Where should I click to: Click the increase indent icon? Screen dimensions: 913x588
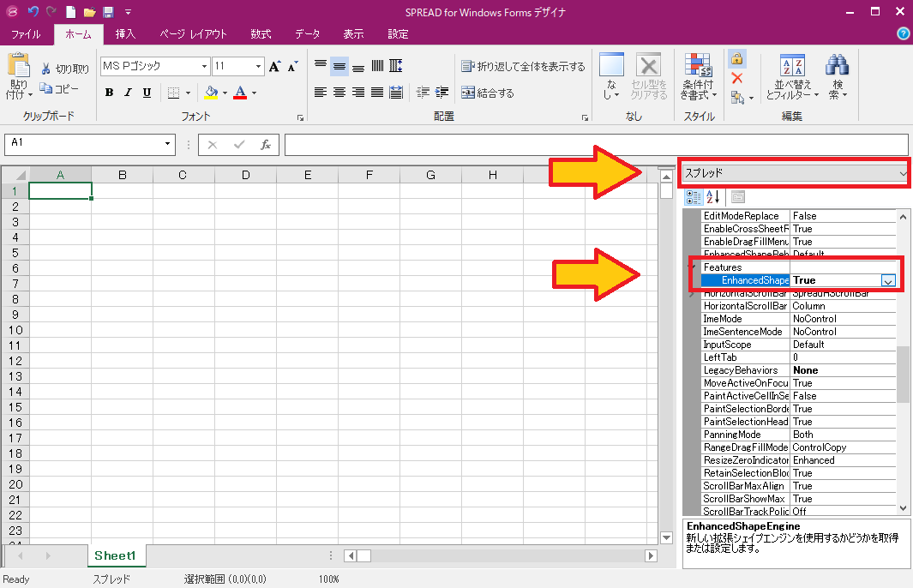(442, 92)
